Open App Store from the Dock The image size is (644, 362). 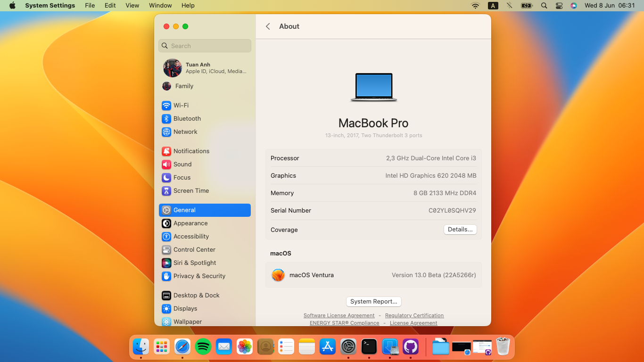pyautogui.click(x=328, y=347)
